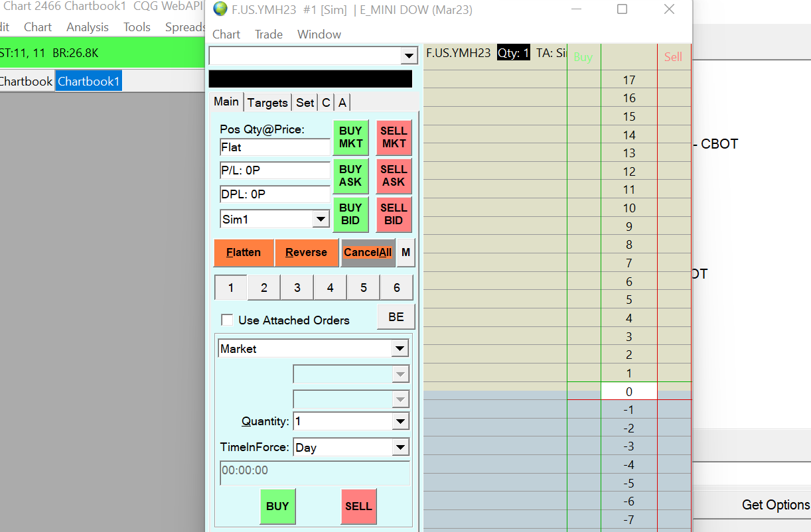811x532 pixels.
Task: Click the Sell column header
Action: tap(674, 57)
